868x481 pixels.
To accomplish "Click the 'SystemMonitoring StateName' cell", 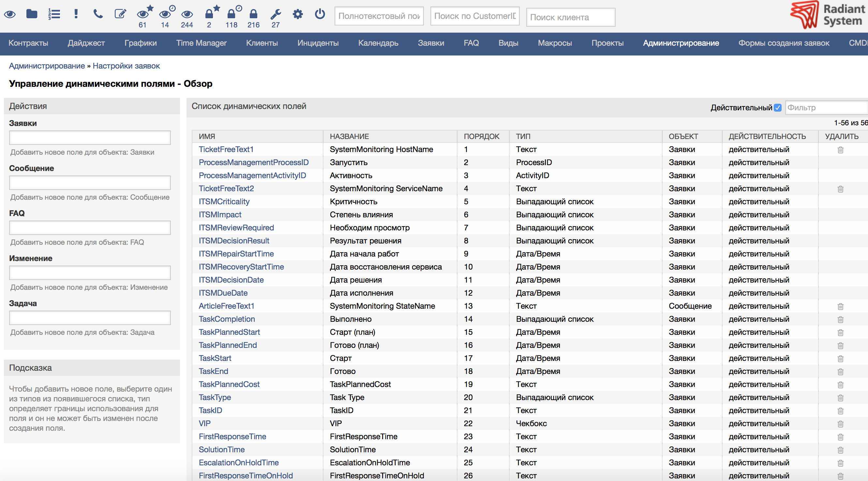I will pyautogui.click(x=382, y=306).
